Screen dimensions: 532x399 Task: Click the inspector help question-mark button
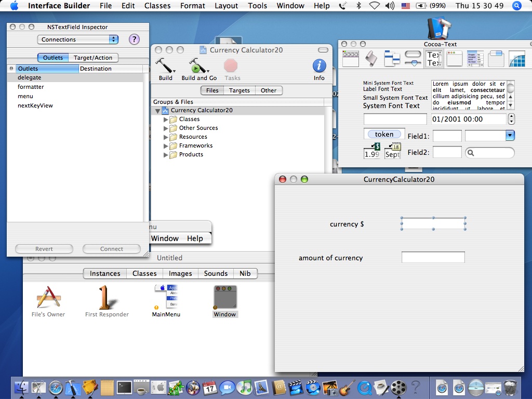click(x=134, y=39)
